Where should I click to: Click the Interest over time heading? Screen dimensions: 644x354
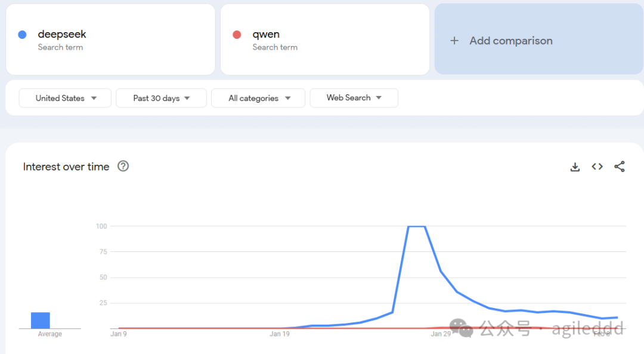66,167
